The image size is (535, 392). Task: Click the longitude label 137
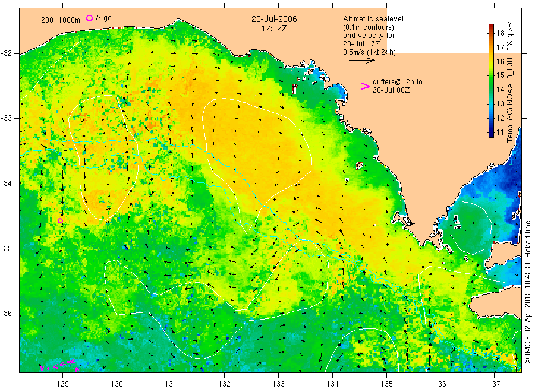point(494,384)
